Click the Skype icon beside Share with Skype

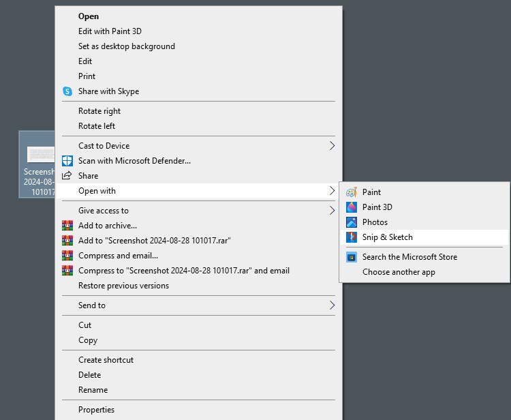(67, 91)
